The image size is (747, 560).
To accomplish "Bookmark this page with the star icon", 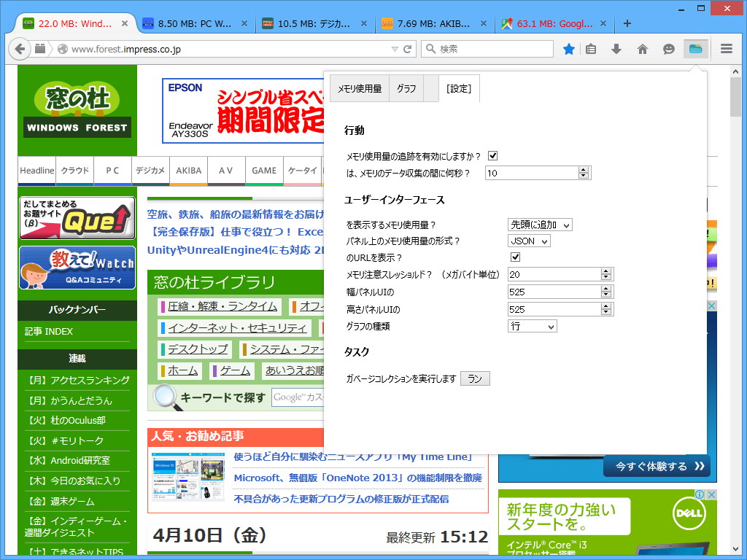I will [568, 49].
